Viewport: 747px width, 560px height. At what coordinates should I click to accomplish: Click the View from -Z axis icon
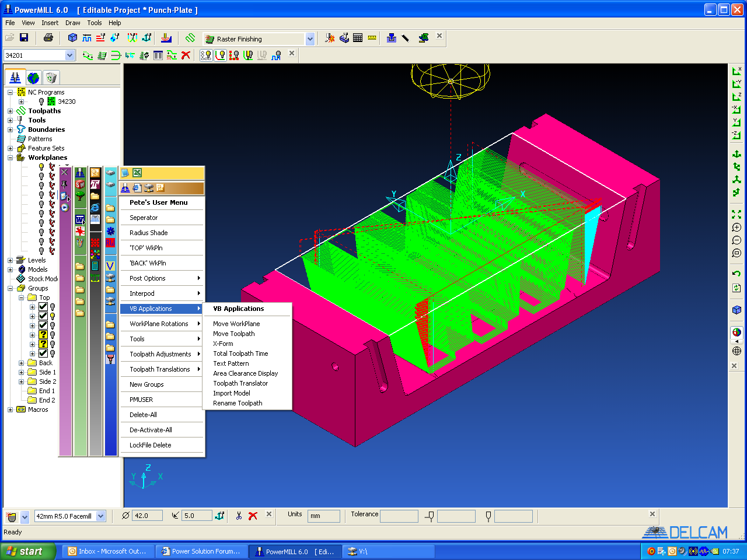pyautogui.click(x=736, y=135)
